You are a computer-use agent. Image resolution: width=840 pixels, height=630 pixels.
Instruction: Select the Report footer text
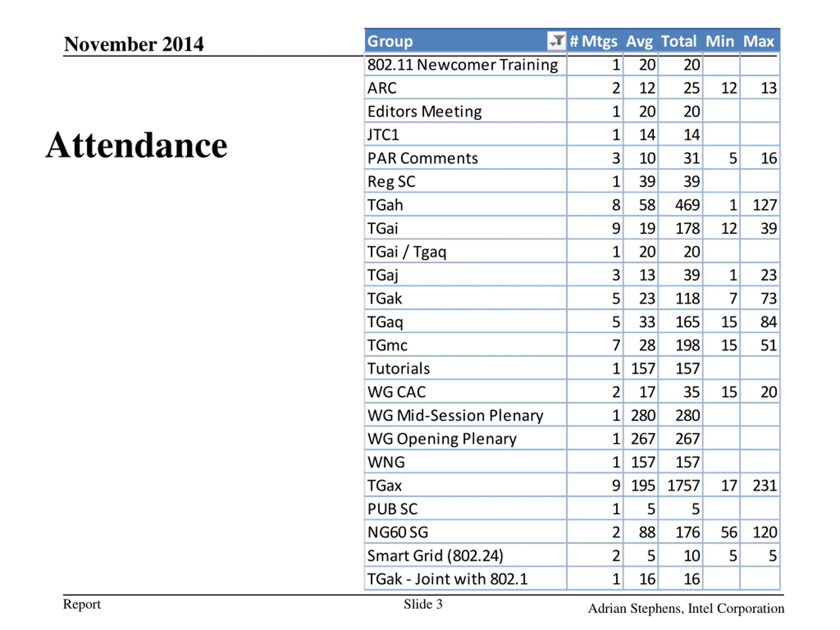pyautogui.click(x=82, y=604)
